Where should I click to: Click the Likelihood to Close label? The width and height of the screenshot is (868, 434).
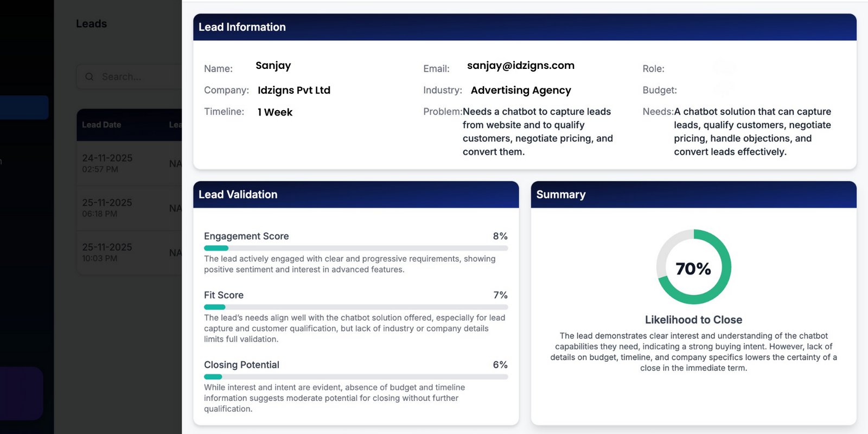click(x=693, y=320)
